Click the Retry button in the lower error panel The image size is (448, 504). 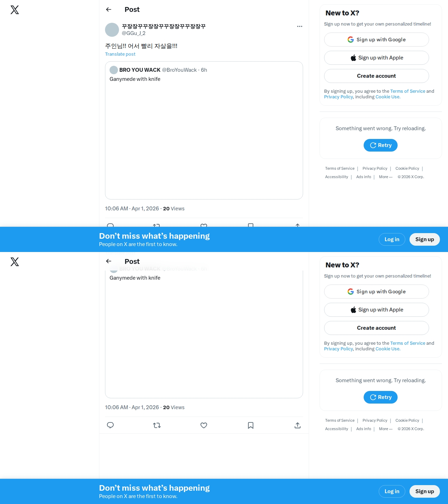pos(380,397)
